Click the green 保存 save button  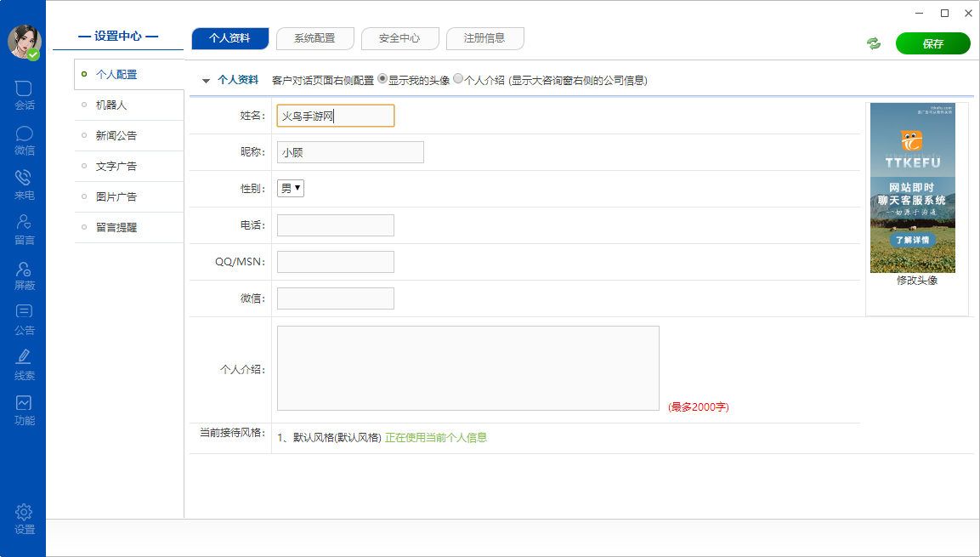(932, 43)
